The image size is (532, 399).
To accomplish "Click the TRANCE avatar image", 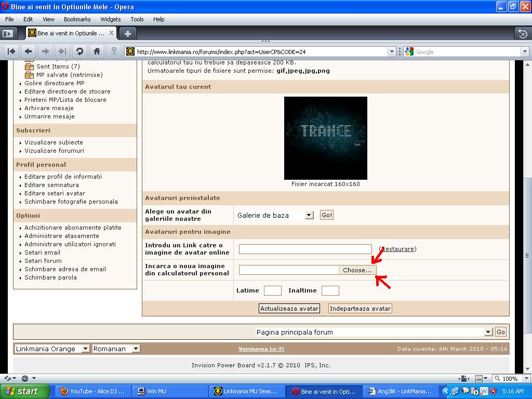I will coord(326,138).
